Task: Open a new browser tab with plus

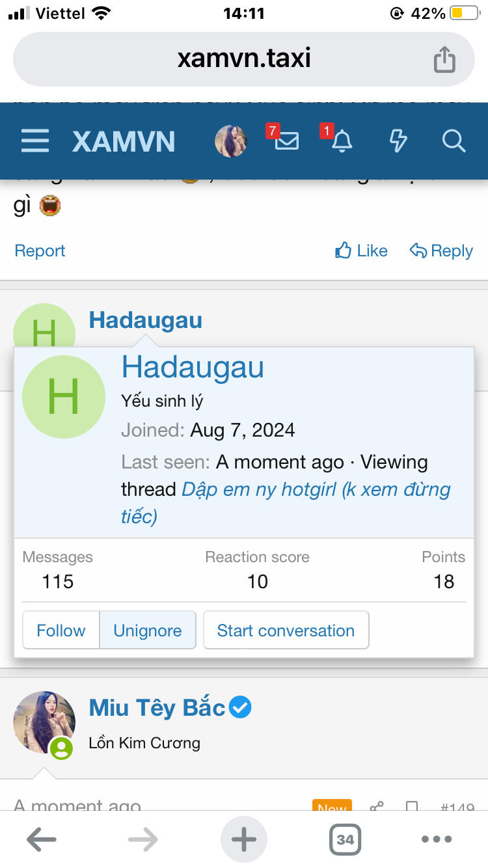Action: [x=244, y=839]
